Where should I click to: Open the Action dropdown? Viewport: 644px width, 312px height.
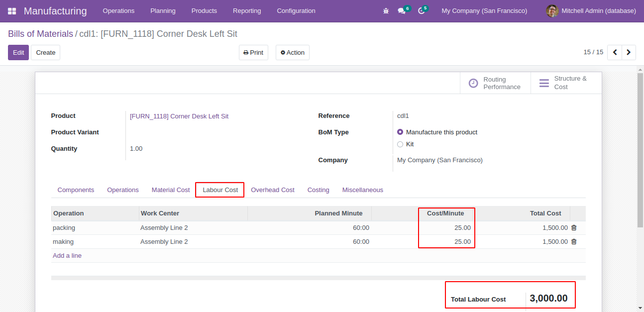tap(293, 53)
